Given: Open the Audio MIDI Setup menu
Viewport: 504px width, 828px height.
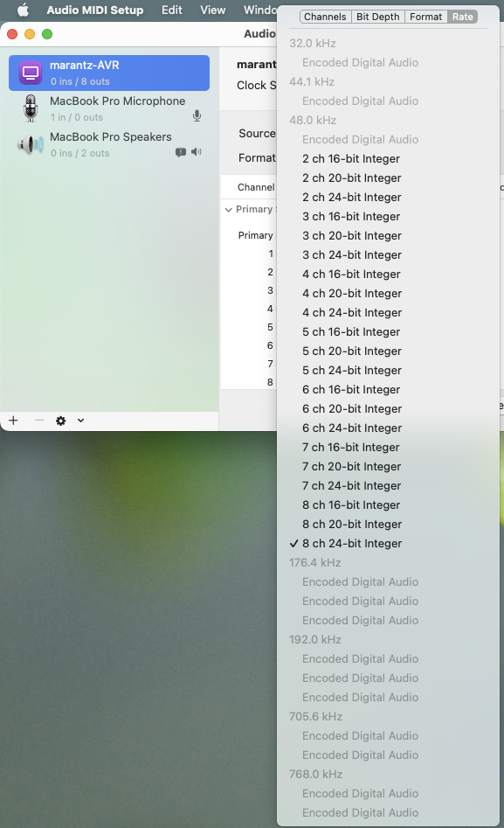Looking at the screenshot, I should 95,10.
